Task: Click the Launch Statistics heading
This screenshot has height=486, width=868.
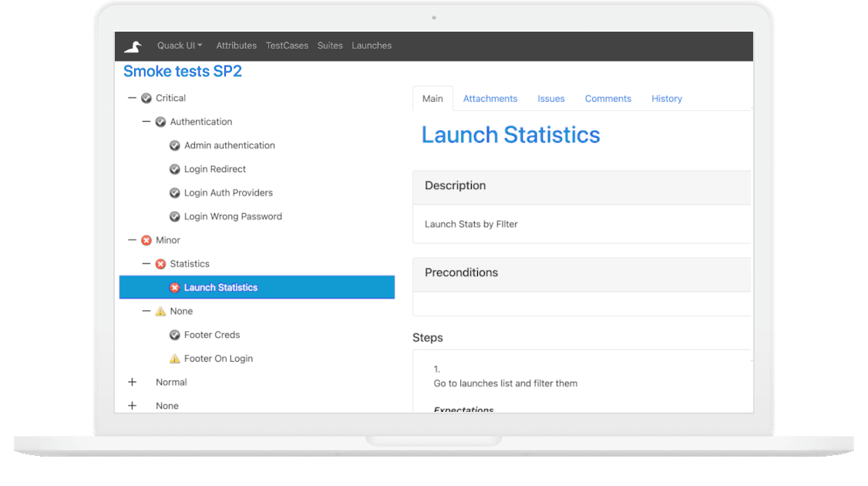Action: pos(510,135)
